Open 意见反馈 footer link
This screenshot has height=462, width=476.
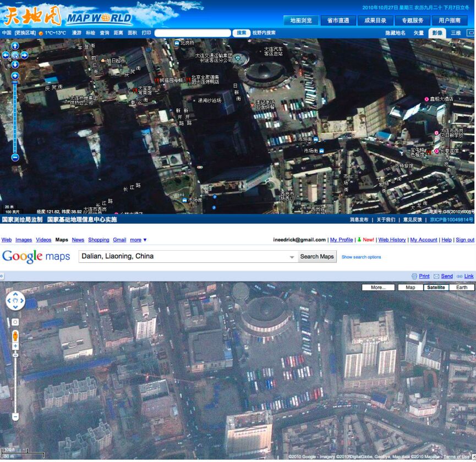(412, 219)
